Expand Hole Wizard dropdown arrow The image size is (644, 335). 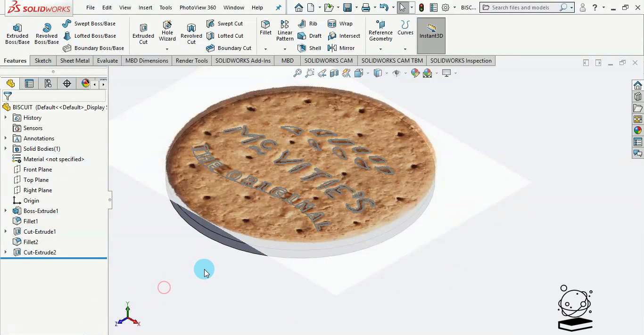[167, 49]
